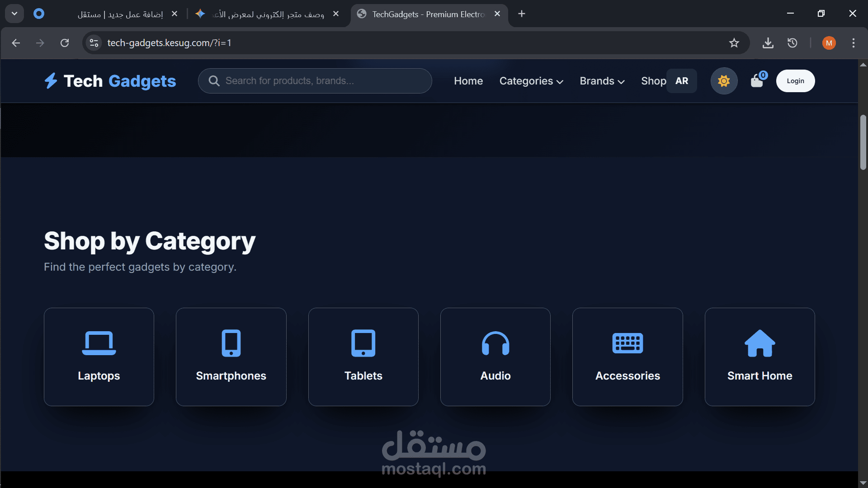The height and width of the screenshot is (488, 868).
Task: Switch language with AR toggle
Action: [682, 81]
